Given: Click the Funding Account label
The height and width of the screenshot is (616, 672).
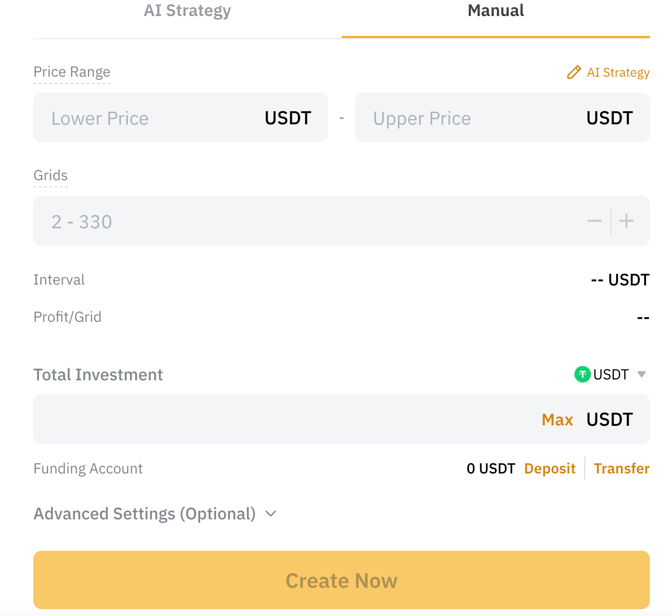Looking at the screenshot, I should click(x=88, y=469).
